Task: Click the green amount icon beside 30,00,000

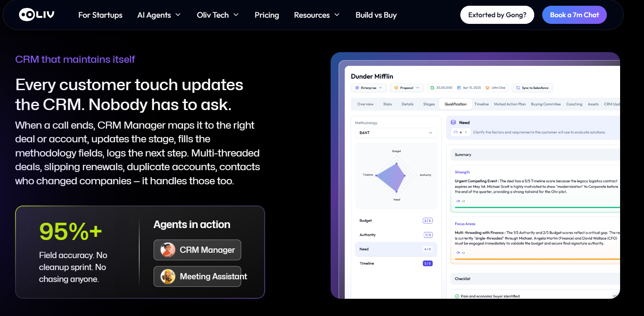Action: (432, 88)
